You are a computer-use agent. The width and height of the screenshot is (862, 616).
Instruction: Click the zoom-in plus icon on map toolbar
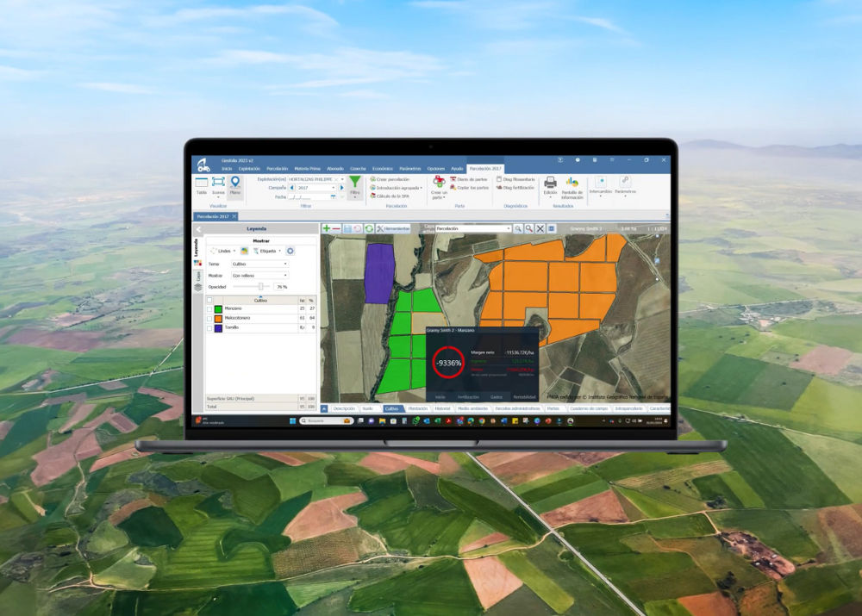tap(326, 228)
